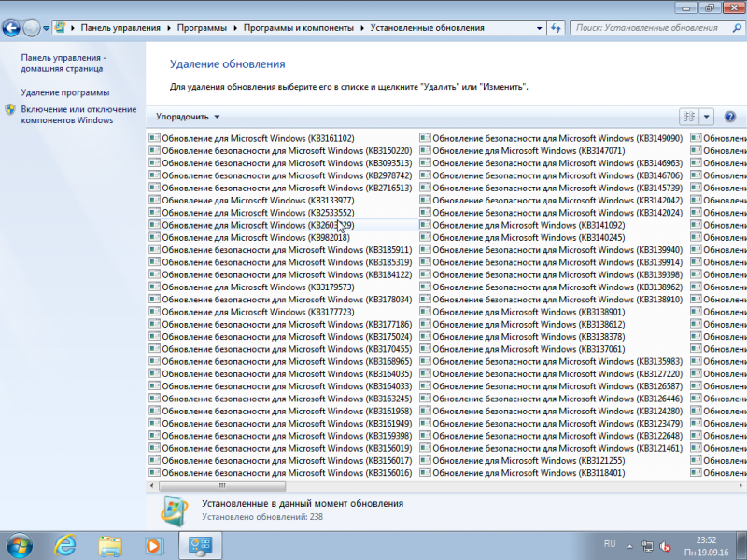Open 'Программы и компоненты' breadcrumb
This screenshot has width=747, height=560.
point(299,28)
